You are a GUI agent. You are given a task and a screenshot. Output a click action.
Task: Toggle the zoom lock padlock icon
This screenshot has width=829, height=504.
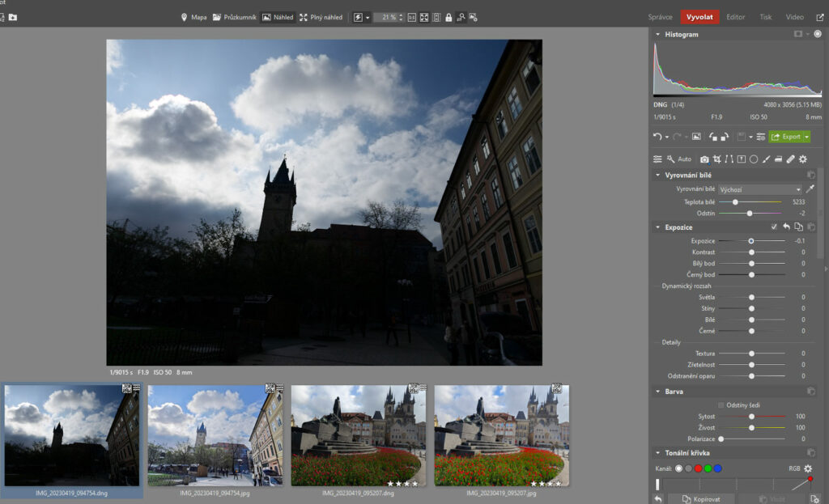tap(449, 17)
